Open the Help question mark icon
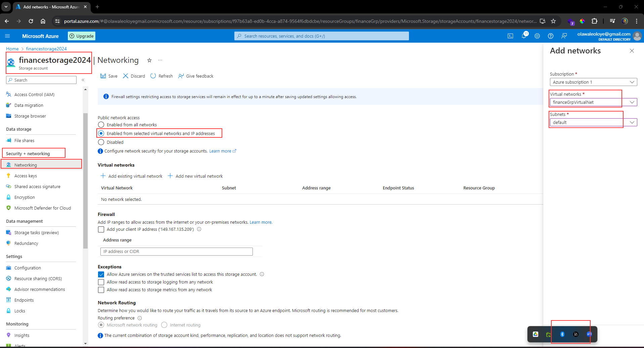Viewport: 644px width, 348px height. point(550,36)
